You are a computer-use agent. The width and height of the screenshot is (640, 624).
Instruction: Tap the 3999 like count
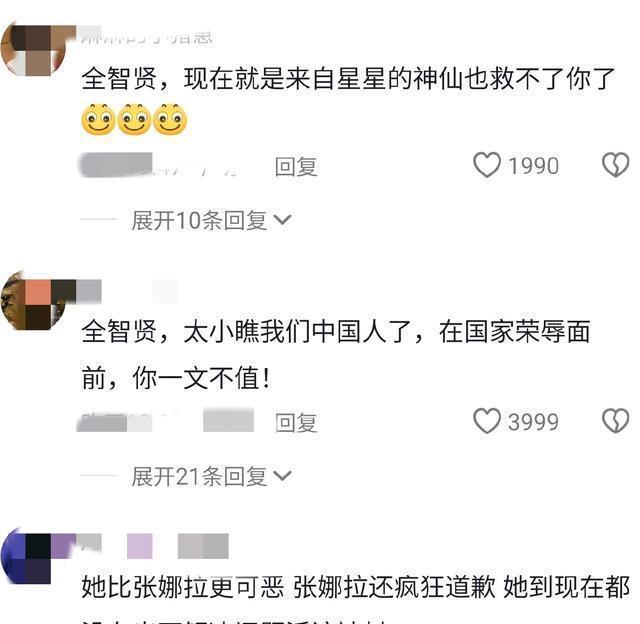coord(533,422)
